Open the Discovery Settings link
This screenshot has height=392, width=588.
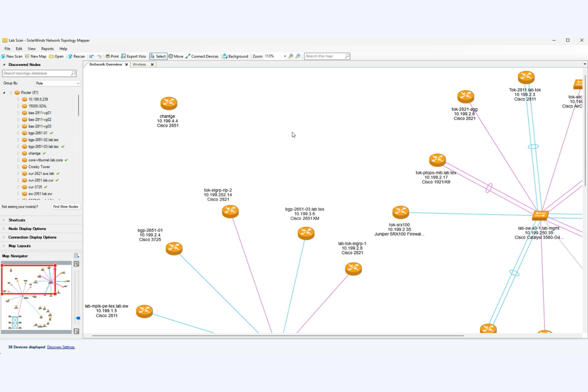click(61, 347)
